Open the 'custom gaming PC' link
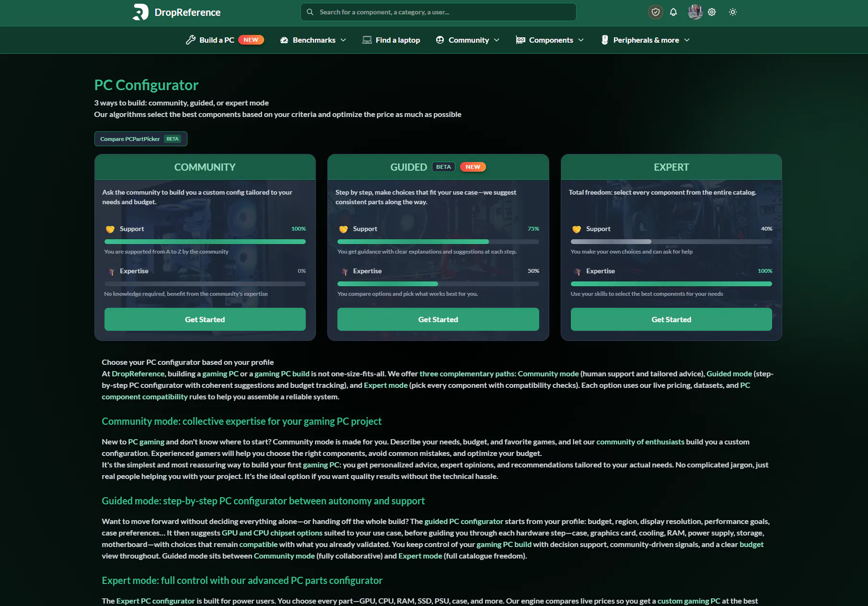This screenshot has height=606, width=868. click(689, 601)
